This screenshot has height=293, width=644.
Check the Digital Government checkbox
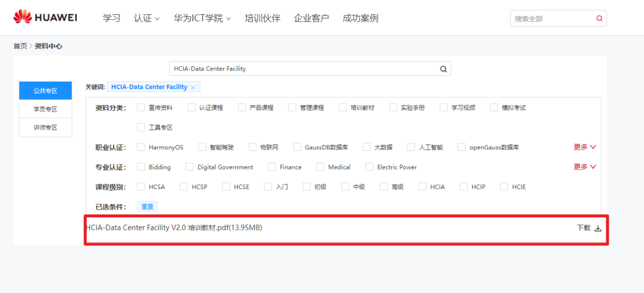(x=190, y=167)
